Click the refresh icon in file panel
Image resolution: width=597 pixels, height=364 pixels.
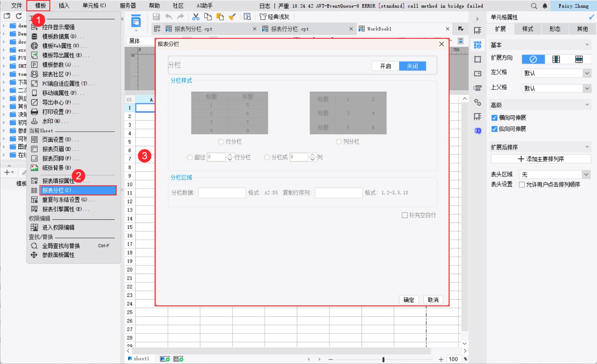(19, 16)
